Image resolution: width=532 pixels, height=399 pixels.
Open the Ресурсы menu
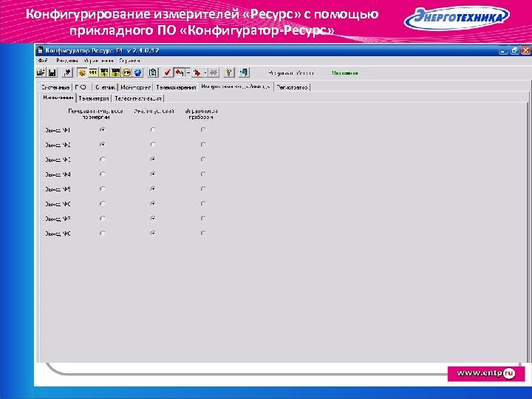[x=66, y=61]
